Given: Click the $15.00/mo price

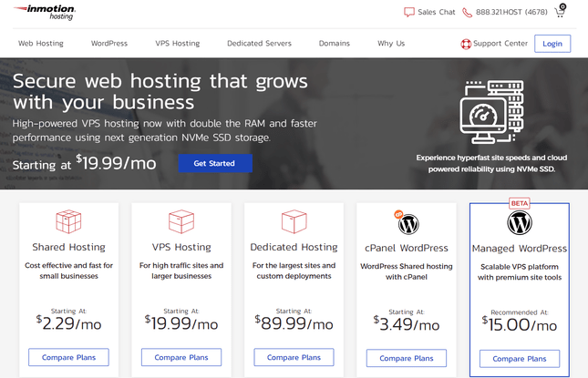Looking at the screenshot, I should click(x=520, y=325).
